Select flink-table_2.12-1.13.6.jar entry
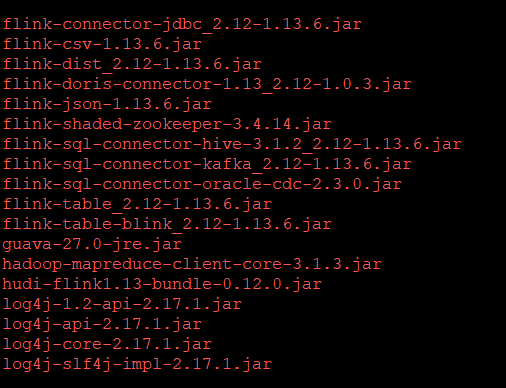The width and height of the screenshot is (506, 388). click(x=137, y=205)
